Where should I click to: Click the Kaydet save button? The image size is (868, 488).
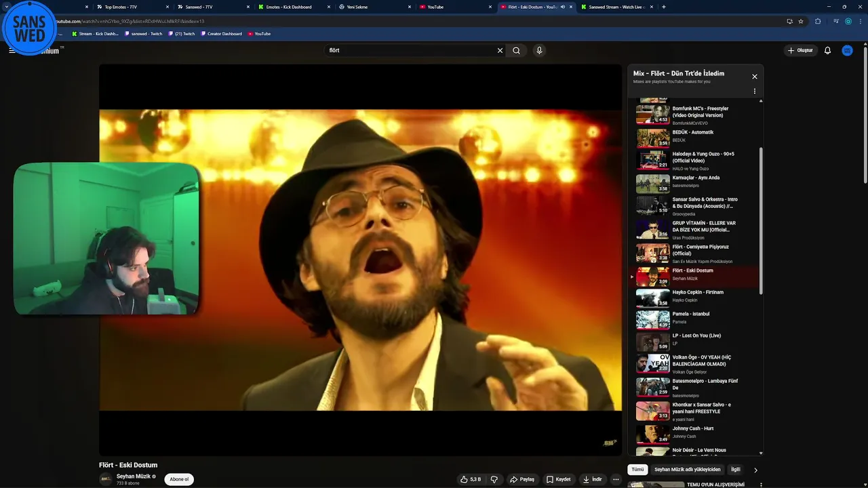click(559, 479)
